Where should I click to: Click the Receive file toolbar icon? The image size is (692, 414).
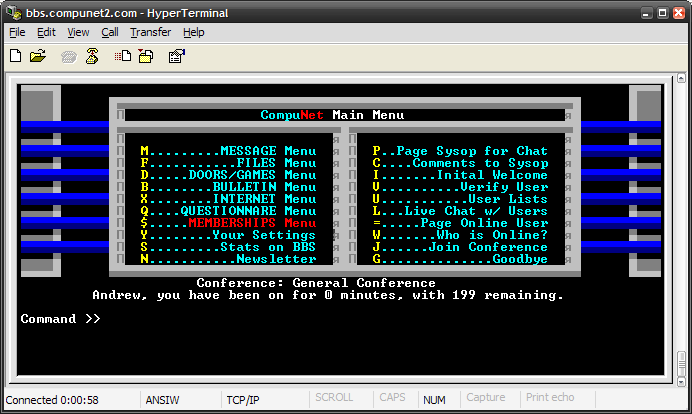point(146,56)
